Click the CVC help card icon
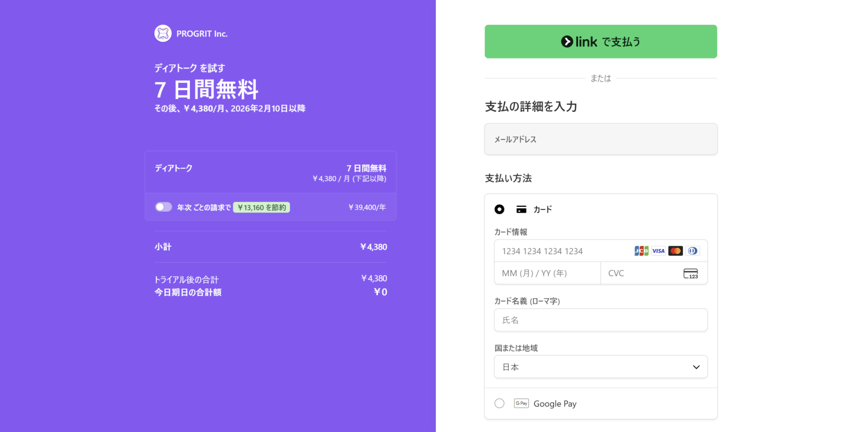 (x=690, y=274)
